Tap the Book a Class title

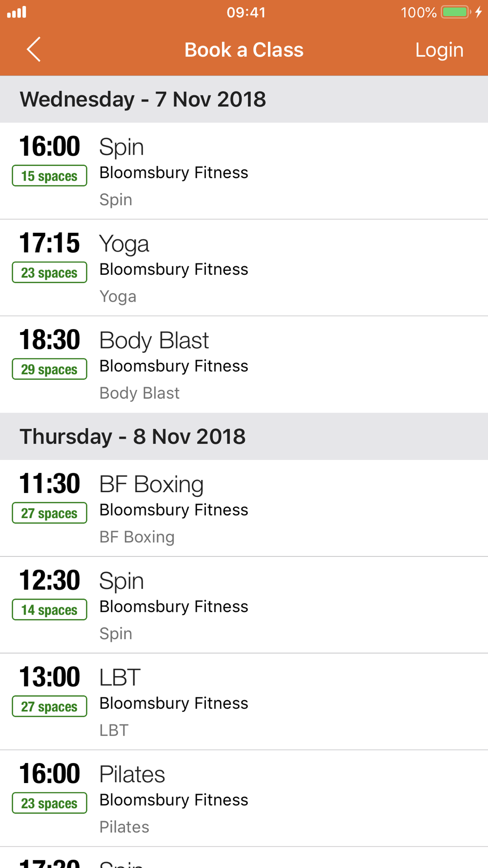244,50
